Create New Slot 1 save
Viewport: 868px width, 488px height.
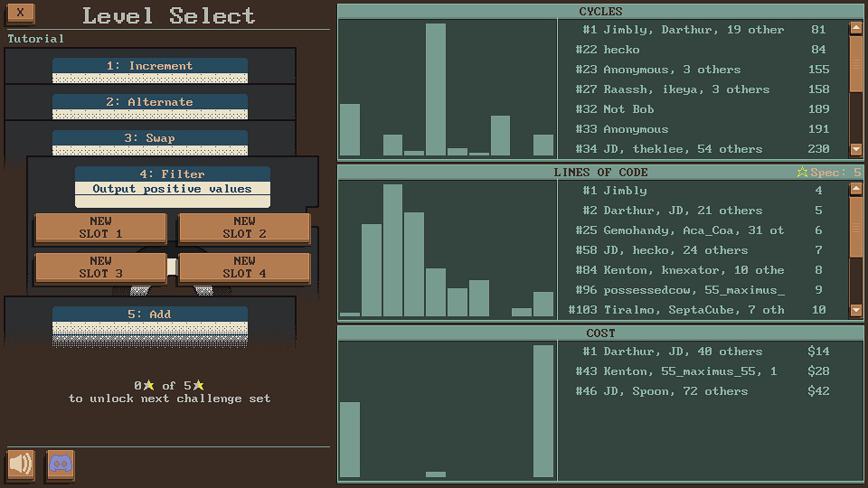[100, 228]
